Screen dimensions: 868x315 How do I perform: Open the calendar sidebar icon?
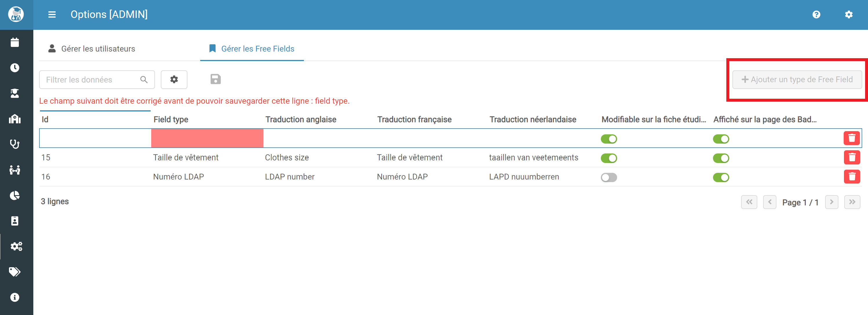tap(15, 43)
